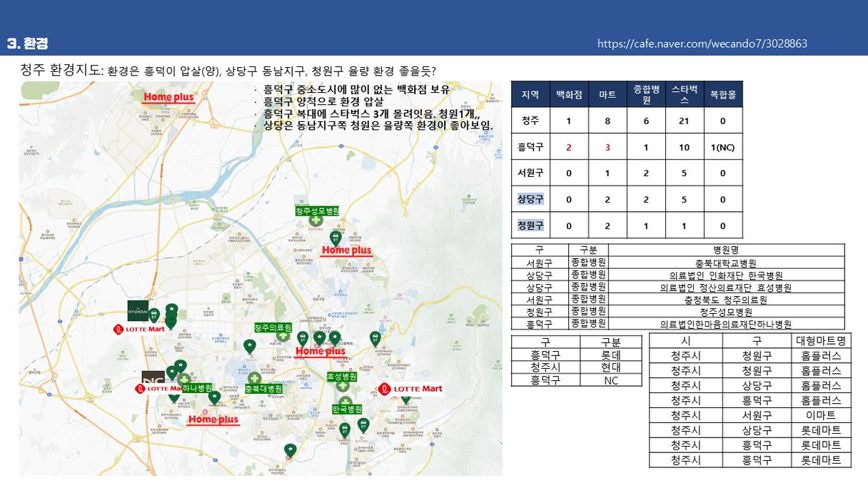Click the '이마트' cell
This screenshot has width=868, height=488.
pyautogui.click(x=821, y=415)
